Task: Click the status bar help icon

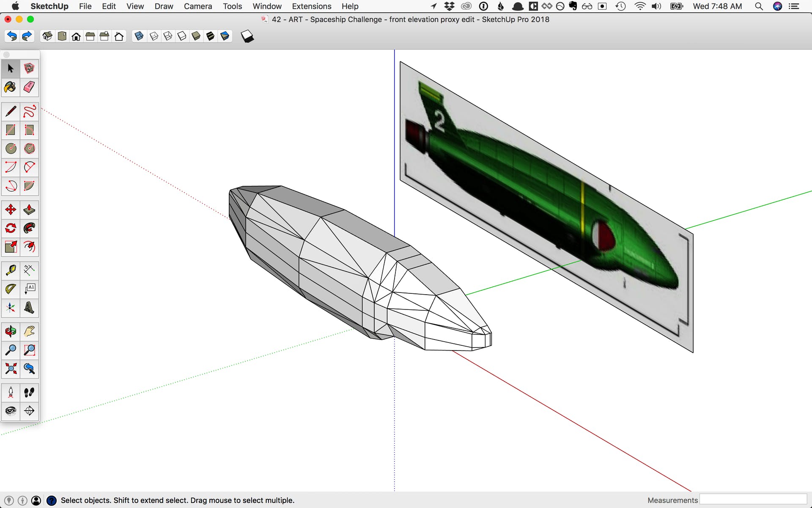Action: 51,500
